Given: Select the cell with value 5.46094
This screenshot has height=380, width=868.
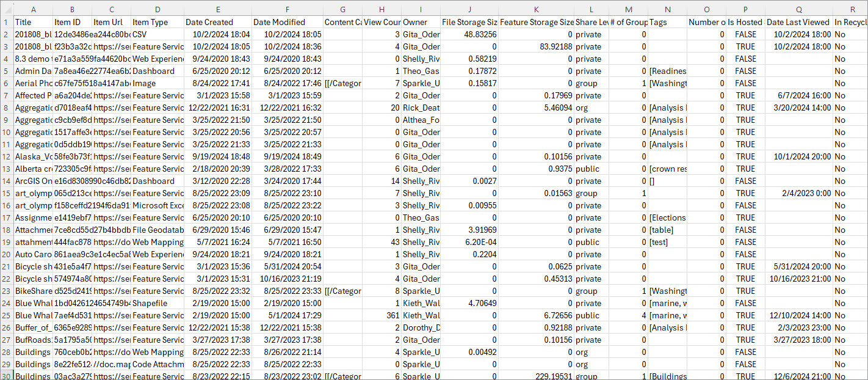Looking at the screenshot, I should pyautogui.click(x=536, y=108).
